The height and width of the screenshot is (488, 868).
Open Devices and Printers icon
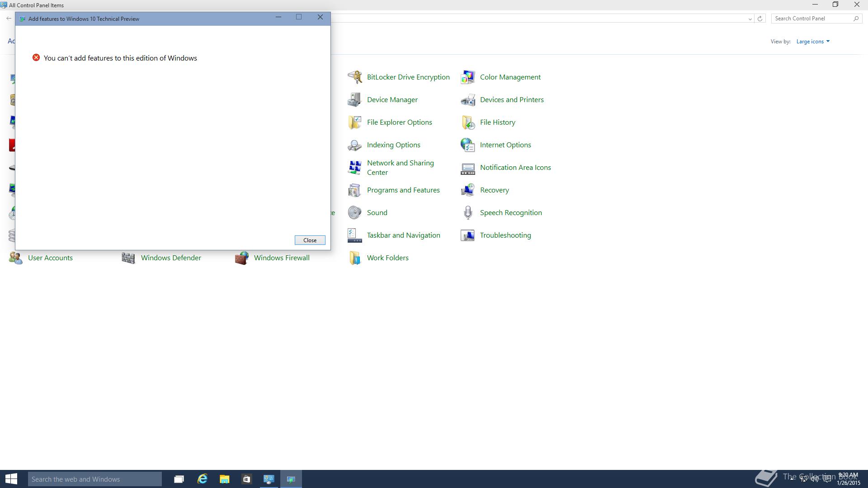tap(468, 100)
